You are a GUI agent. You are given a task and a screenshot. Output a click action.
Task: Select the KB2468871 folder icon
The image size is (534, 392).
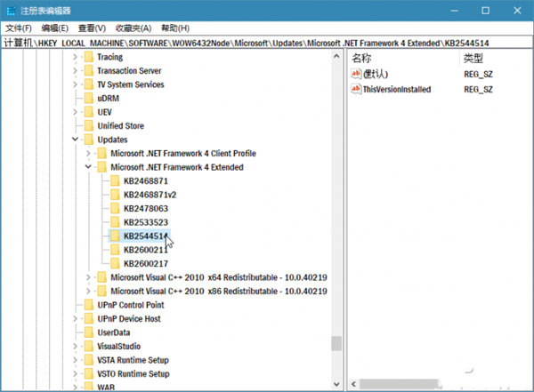click(x=114, y=181)
